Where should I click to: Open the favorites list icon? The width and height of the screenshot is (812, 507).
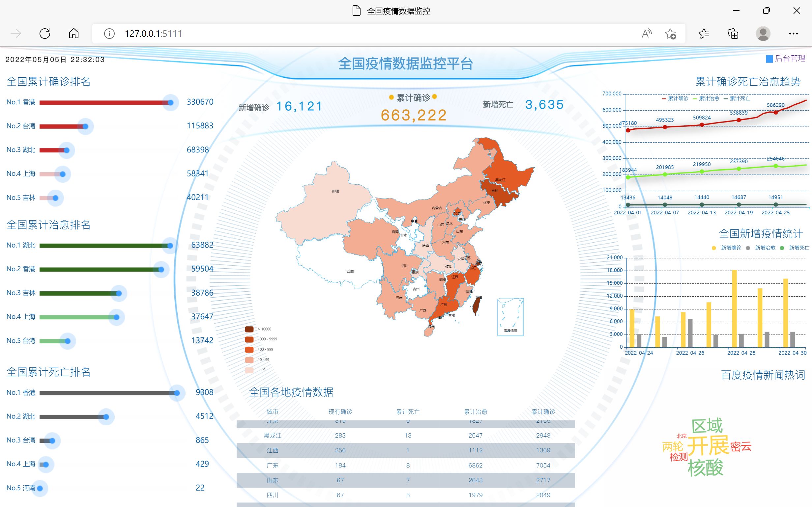tap(704, 34)
